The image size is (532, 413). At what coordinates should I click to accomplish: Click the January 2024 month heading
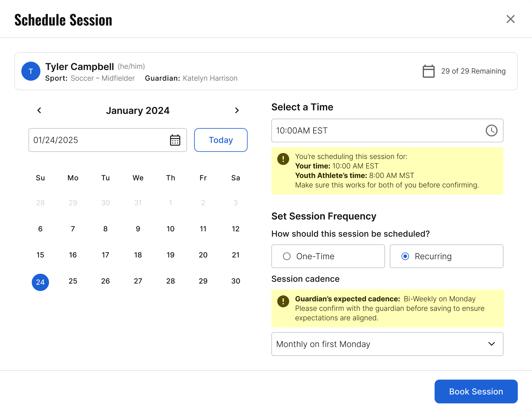click(x=138, y=111)
